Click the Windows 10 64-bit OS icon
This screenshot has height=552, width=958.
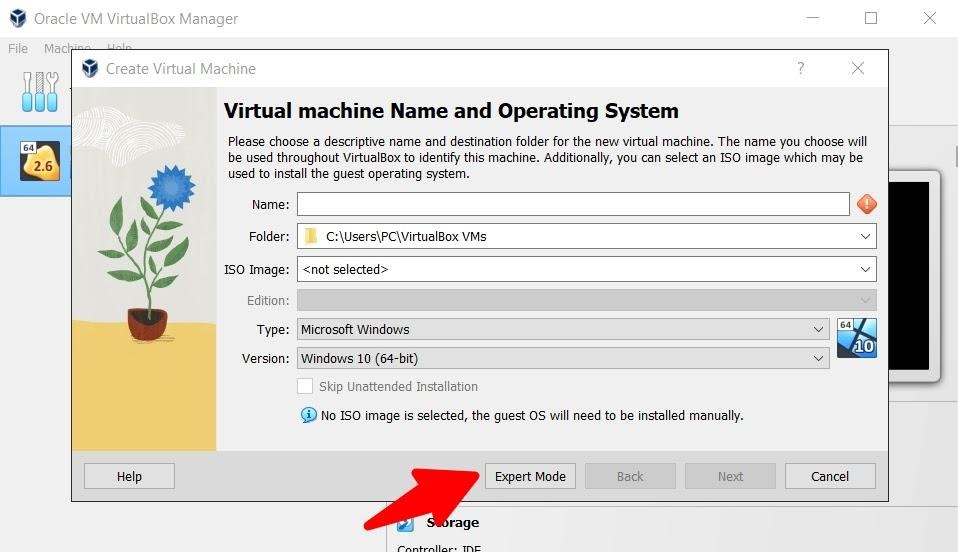[856, 339]
